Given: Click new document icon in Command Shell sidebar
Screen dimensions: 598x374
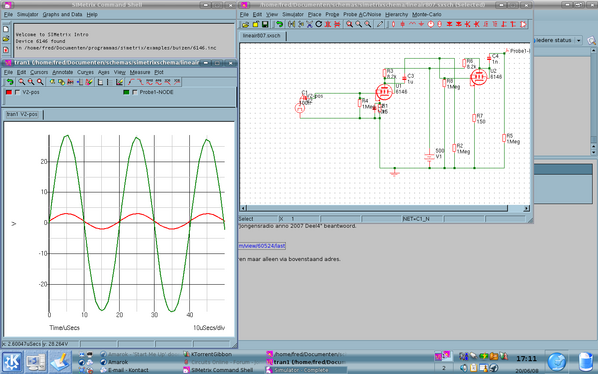Looking at the screenshot, I should click(6, 29).
